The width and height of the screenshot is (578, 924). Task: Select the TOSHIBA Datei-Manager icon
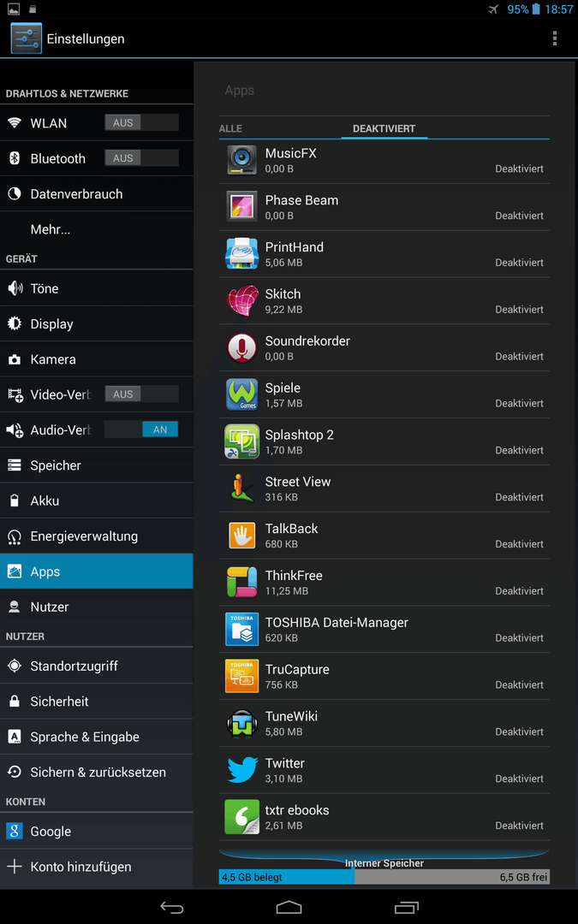(241, 629)
